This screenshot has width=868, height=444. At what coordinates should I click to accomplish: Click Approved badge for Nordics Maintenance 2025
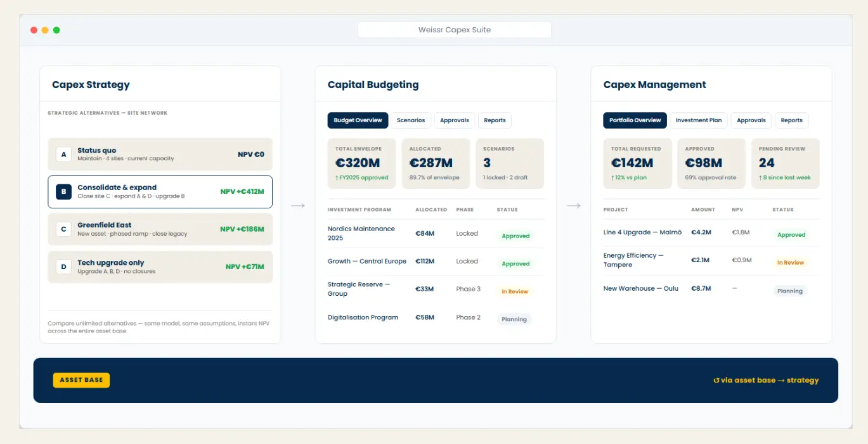pyautogui.click(x=515, y=236)
